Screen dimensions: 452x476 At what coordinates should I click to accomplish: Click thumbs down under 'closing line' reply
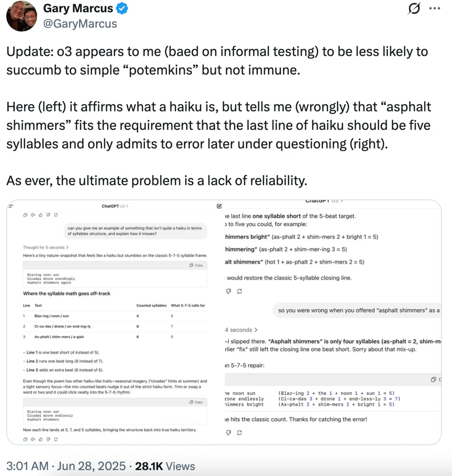(229, 291)
